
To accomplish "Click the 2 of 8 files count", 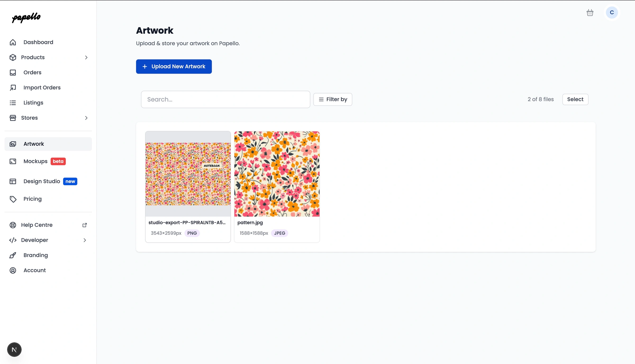I will 541,99.
